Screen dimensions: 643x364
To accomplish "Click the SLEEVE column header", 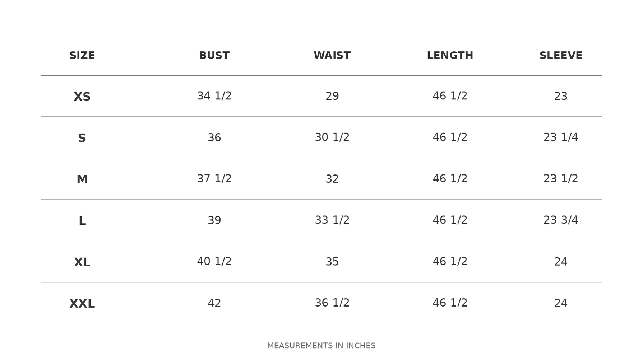I will (561, 56).
